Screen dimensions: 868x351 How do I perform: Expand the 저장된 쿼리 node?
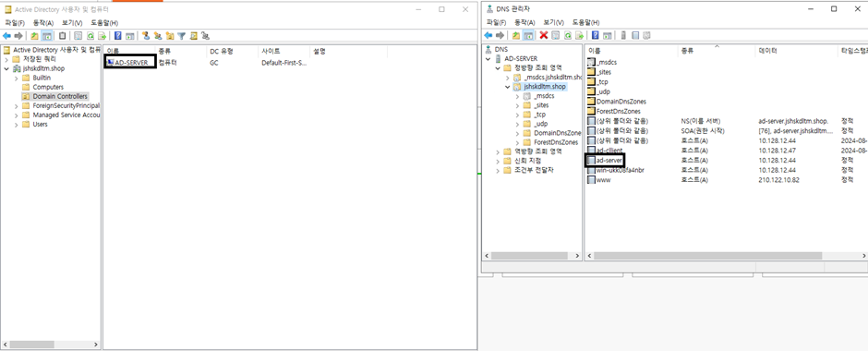tap(6, 59)
